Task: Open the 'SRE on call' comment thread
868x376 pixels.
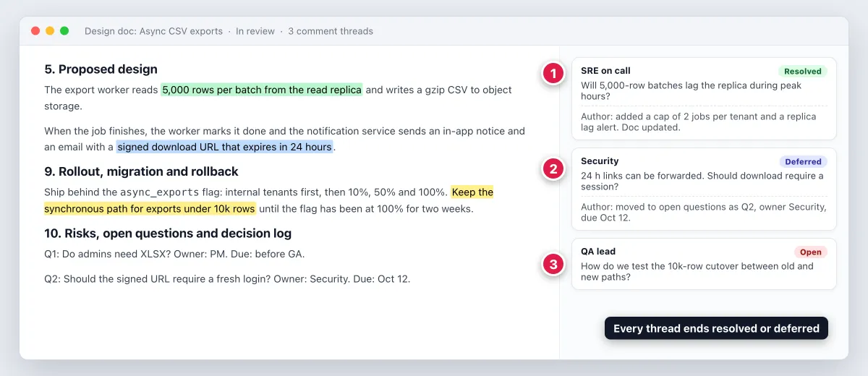Action: coord(704,98)
